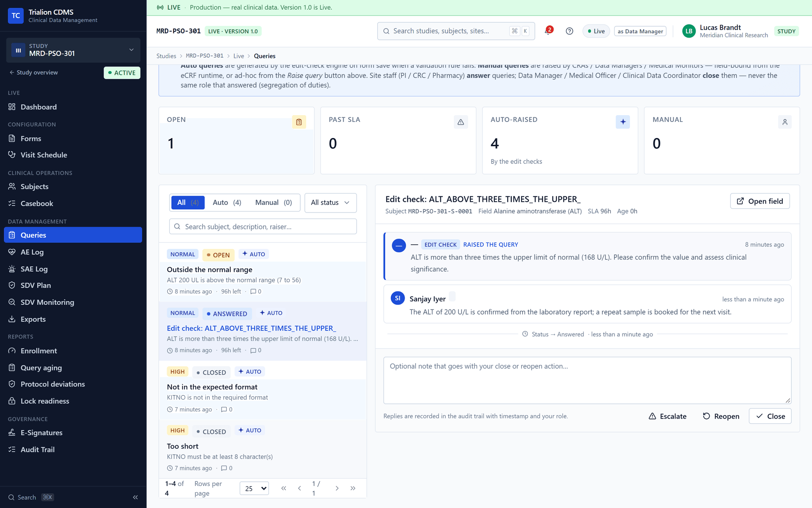Expand the study selector MRD-PSO-301

(x=73, y=50)
